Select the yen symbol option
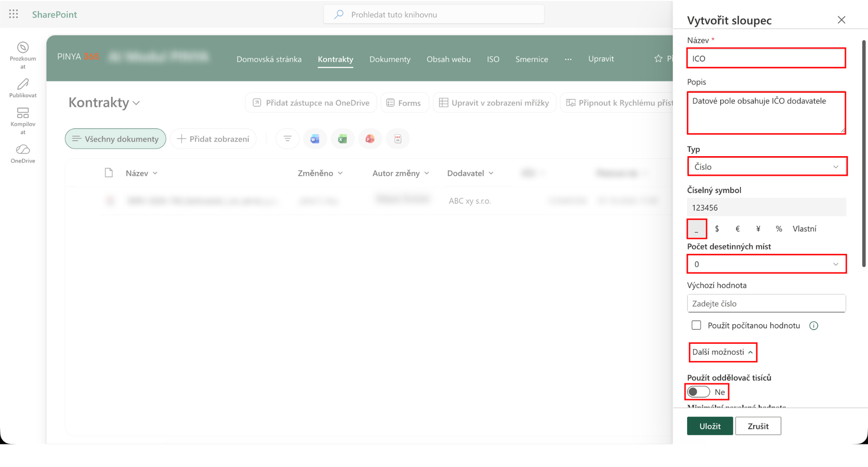 [x=758, y=229]
